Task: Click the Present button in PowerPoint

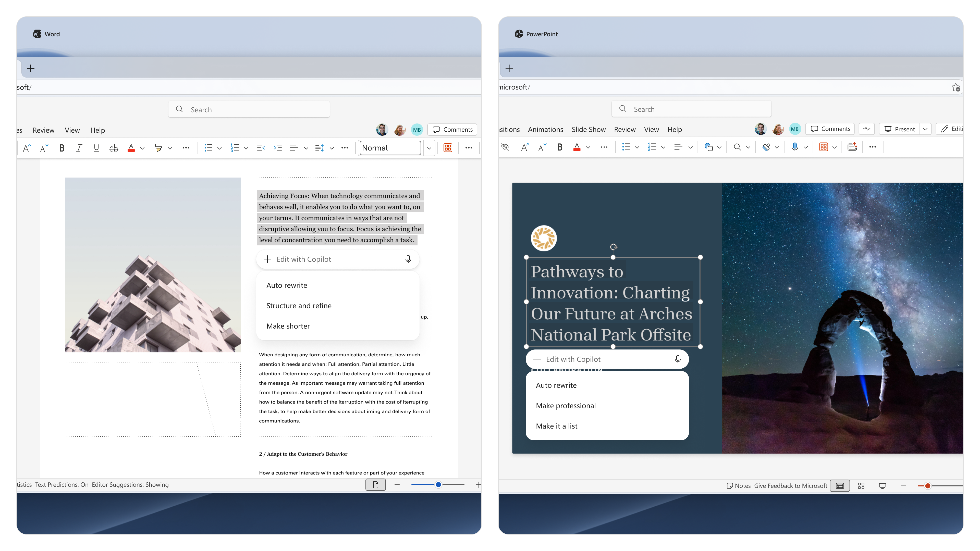Action: (x=899, y=129)
